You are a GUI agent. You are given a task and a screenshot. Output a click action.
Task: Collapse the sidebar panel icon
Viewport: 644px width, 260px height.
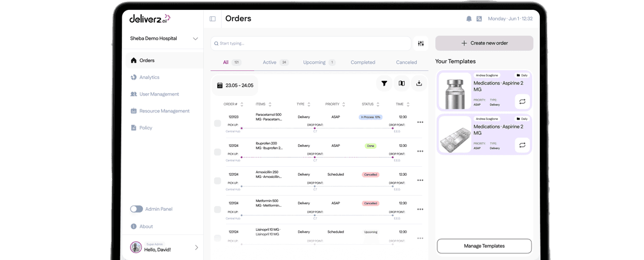pyautogui.click(x=213, y=19)
